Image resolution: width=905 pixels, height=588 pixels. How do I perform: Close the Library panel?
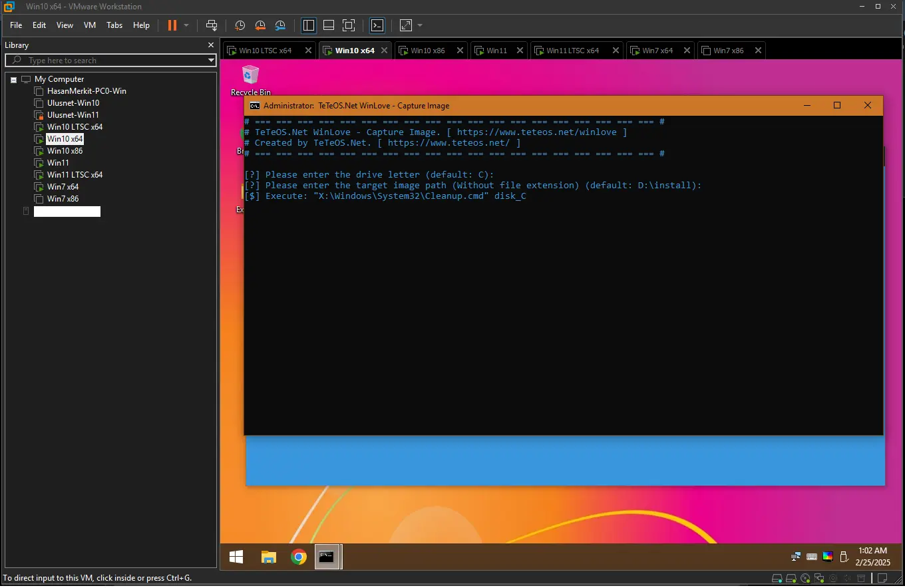point(211,45)
